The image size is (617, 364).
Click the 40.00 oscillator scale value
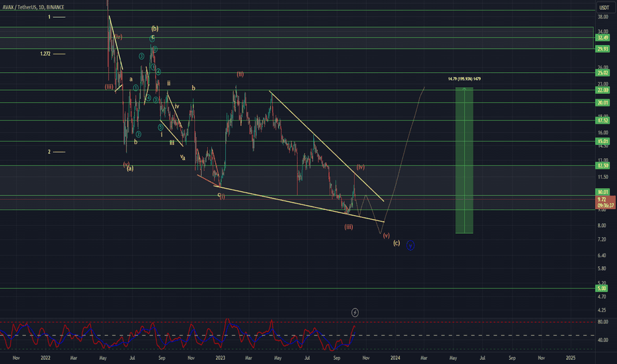[x=602, y=340]
